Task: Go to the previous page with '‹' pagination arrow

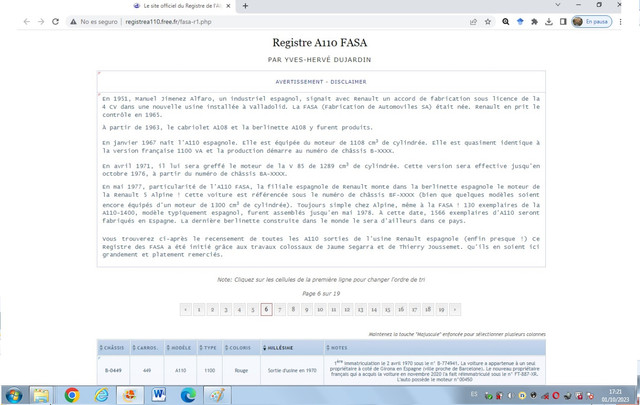Action: (186, 309)
